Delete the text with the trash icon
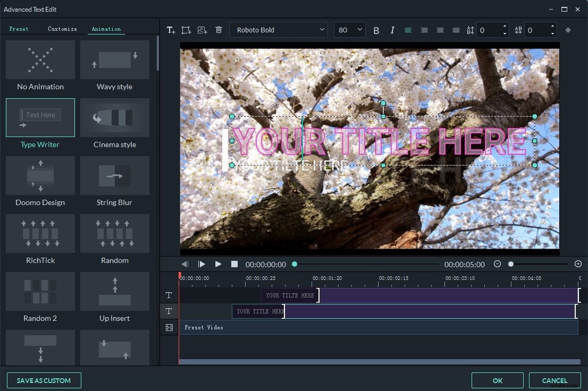 (219, 30)
